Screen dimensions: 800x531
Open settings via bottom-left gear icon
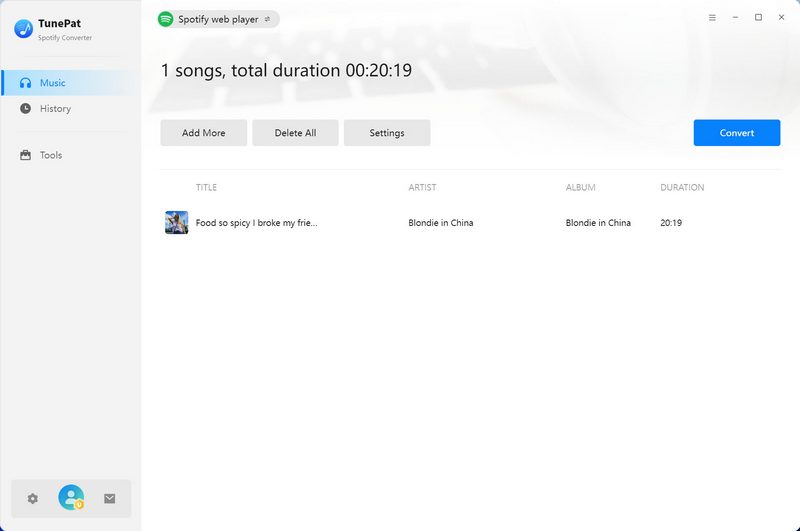pyautogui.click(x=32, y=498)
